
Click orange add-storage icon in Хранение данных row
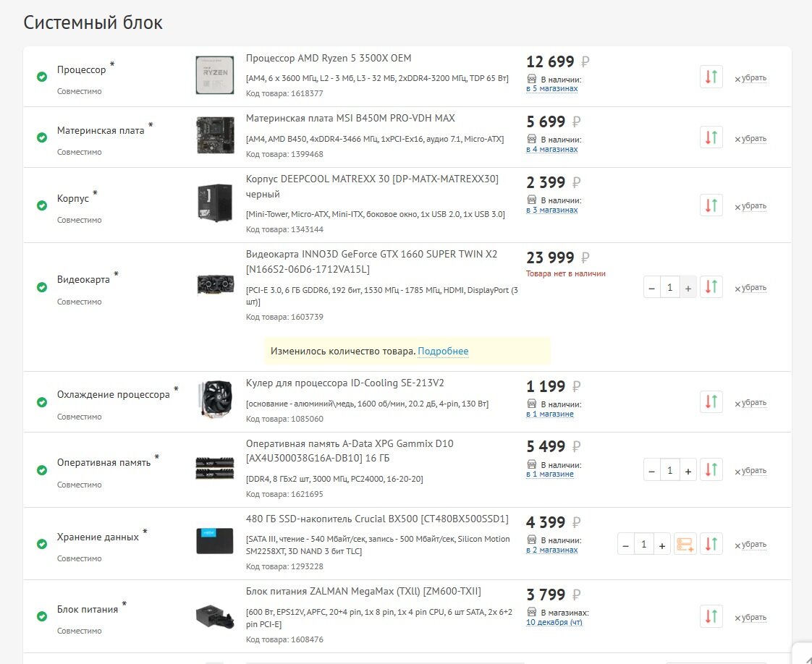pyautogui.click(x=685, y=544)
